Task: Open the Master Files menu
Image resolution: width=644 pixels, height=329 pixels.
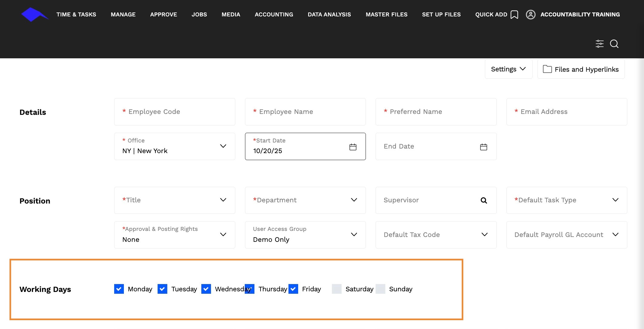Action: (x=387, y=15)
